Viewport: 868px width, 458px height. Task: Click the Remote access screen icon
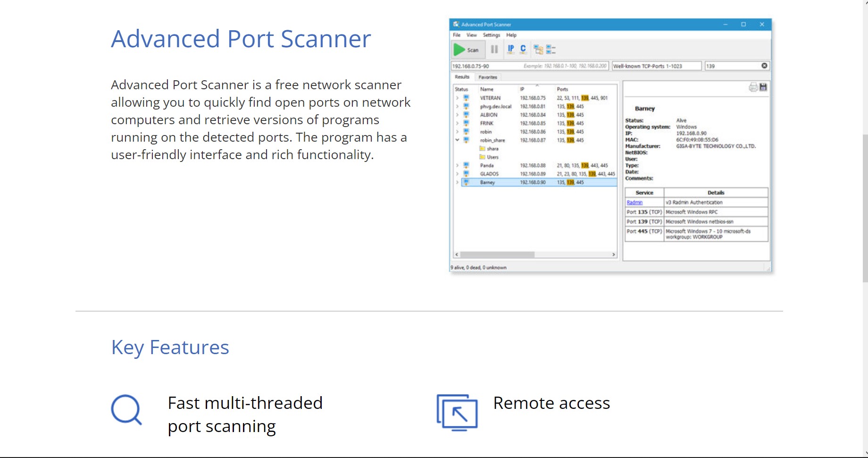(457, 413)
